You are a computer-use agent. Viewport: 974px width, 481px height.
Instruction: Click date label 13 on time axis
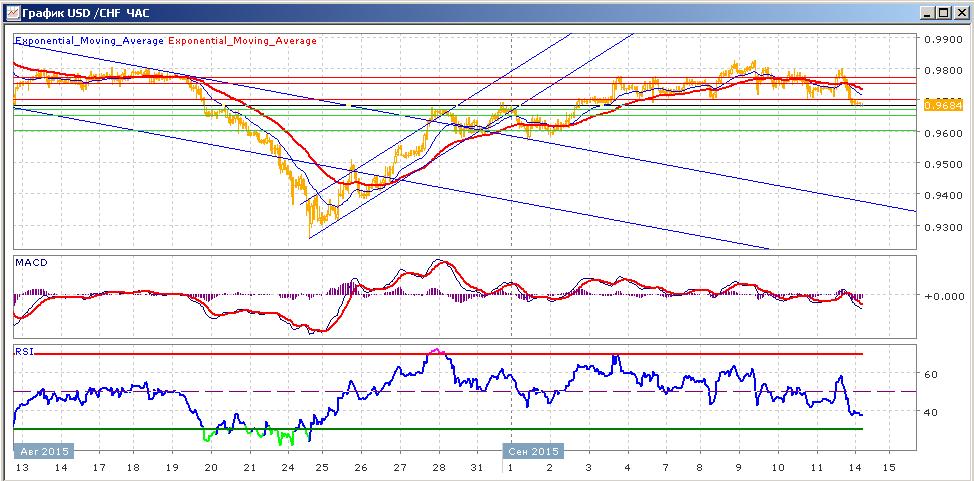coord(20,467)
